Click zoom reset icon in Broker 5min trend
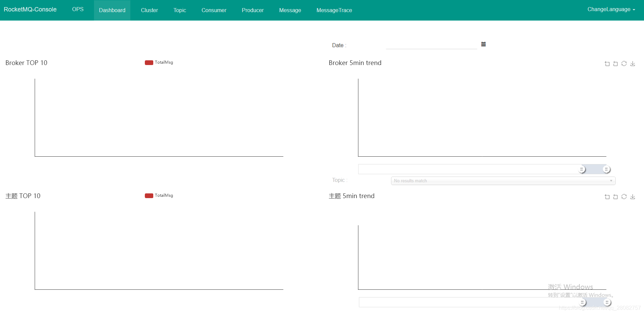The height and width of the screenshot is (314, 644). coord(615,64)
